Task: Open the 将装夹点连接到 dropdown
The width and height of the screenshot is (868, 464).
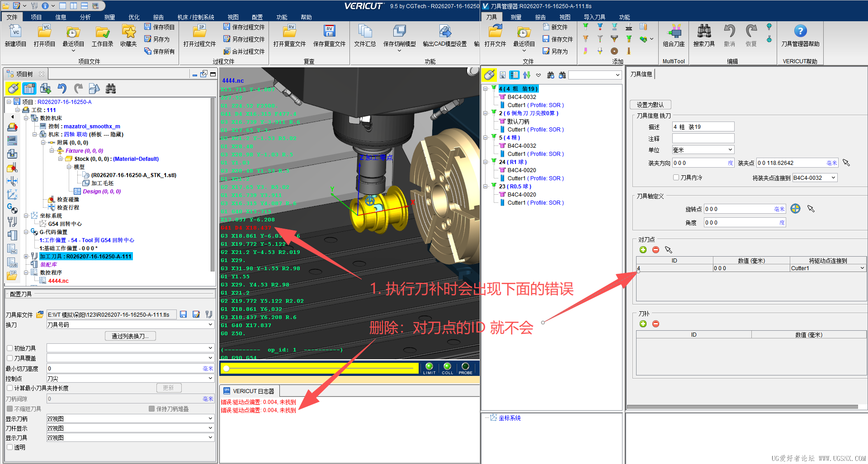Action: [815, 178]
